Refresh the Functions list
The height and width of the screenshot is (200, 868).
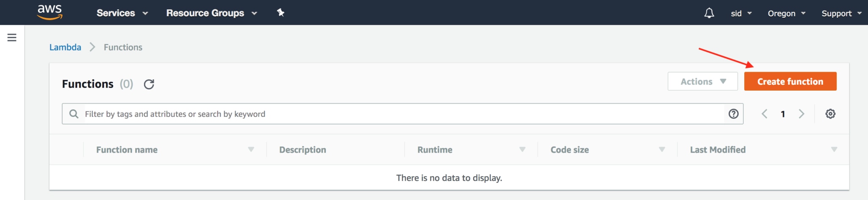(x=149, y=84)
